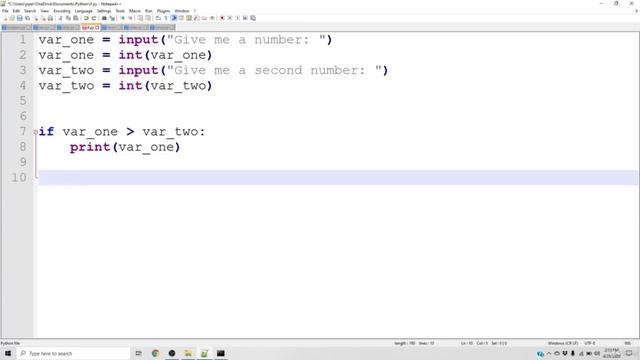
Task: Create a new file with New icon
Action: pos(5,18)
